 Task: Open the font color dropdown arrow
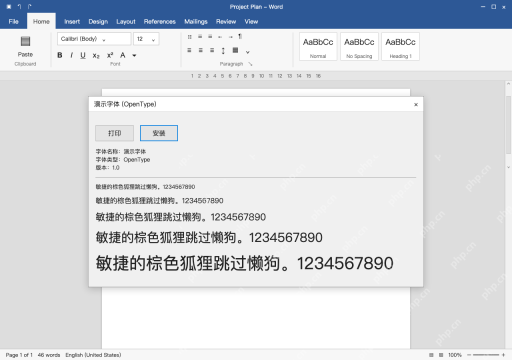pos(134,56)
